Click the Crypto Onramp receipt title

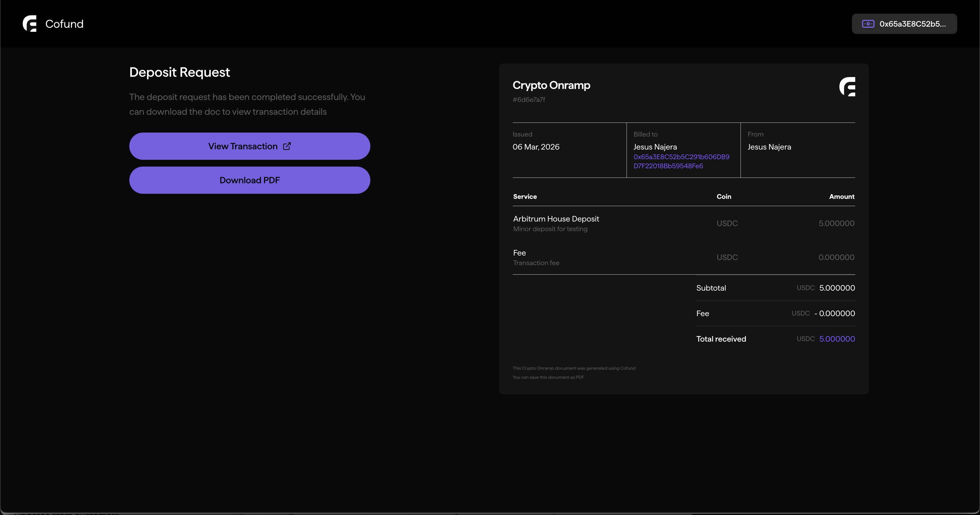(551, 85)
